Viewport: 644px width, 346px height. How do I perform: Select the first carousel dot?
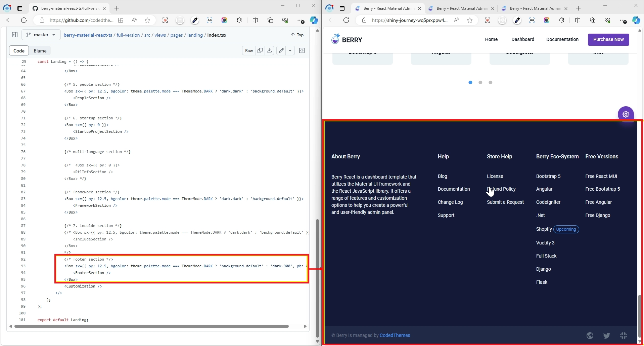point(470,82)
